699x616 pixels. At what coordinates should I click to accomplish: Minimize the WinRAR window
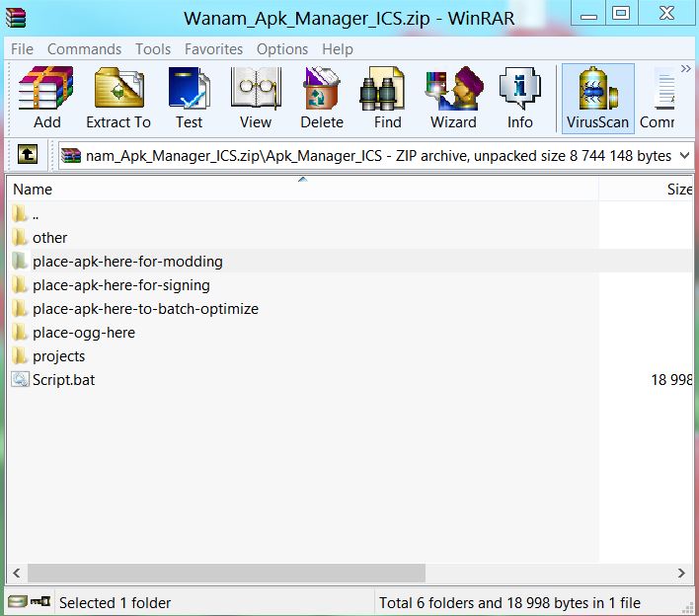pos(588,14)
